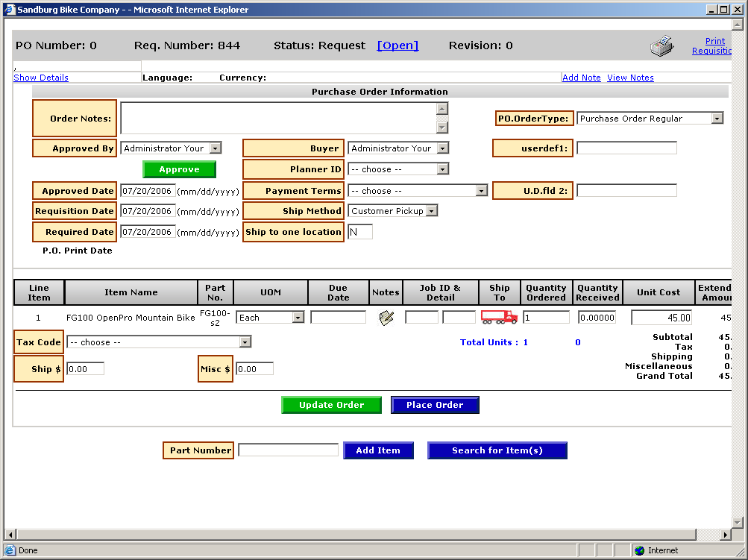Open the Planner ID dropdown
The image size is (748, 560).
point(442,169)
